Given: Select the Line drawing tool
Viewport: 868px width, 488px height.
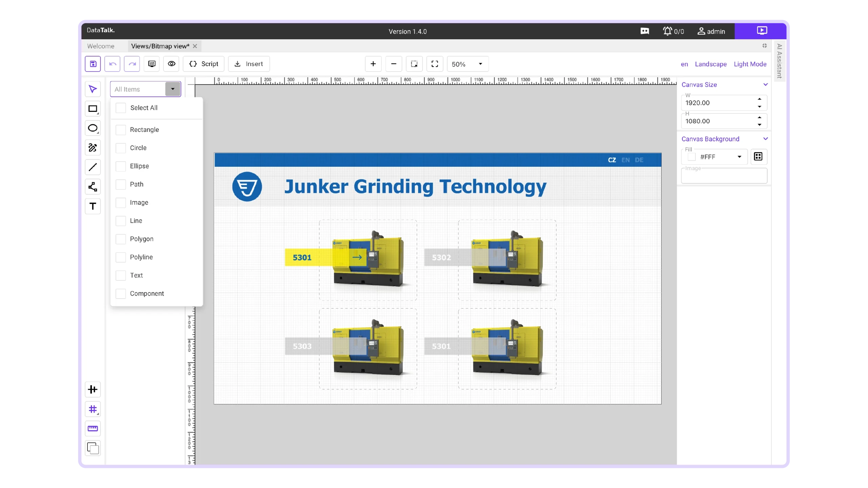Looking at the screenshot, I should 93,167.
